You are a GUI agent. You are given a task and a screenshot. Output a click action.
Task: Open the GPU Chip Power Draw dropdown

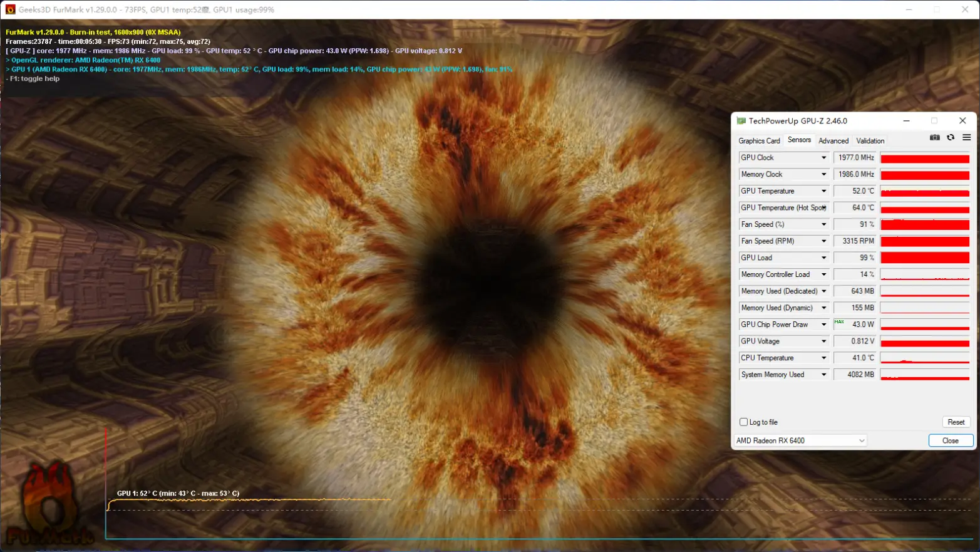coord(823,325)
